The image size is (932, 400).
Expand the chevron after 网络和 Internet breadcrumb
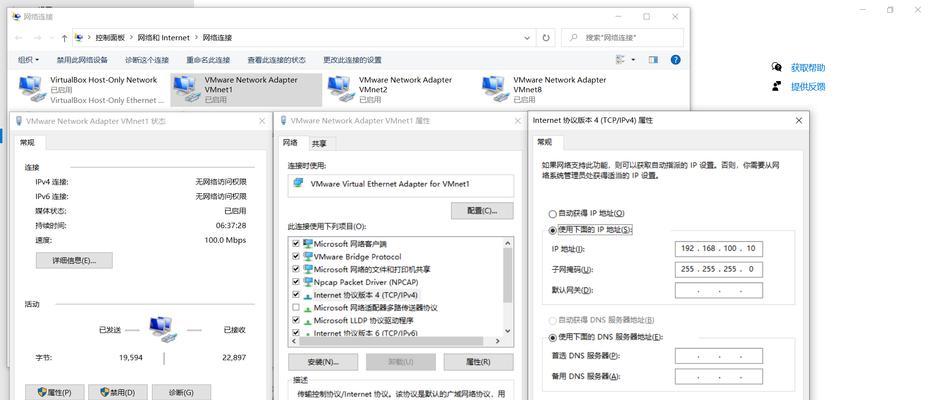196,37
